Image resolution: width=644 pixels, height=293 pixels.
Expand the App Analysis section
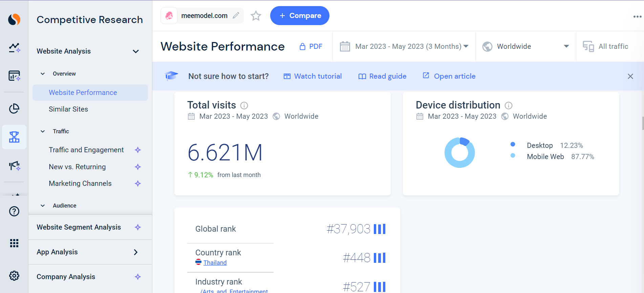tap(136, 252)
